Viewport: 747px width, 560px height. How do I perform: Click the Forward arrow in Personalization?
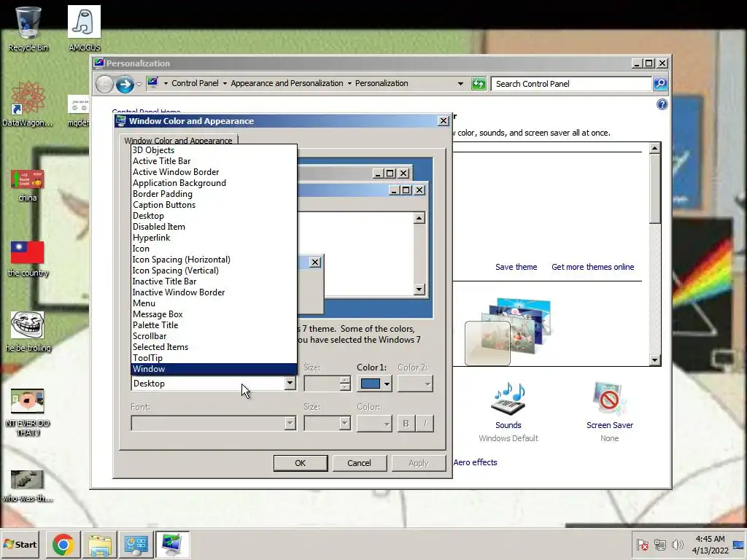point(125,85)
